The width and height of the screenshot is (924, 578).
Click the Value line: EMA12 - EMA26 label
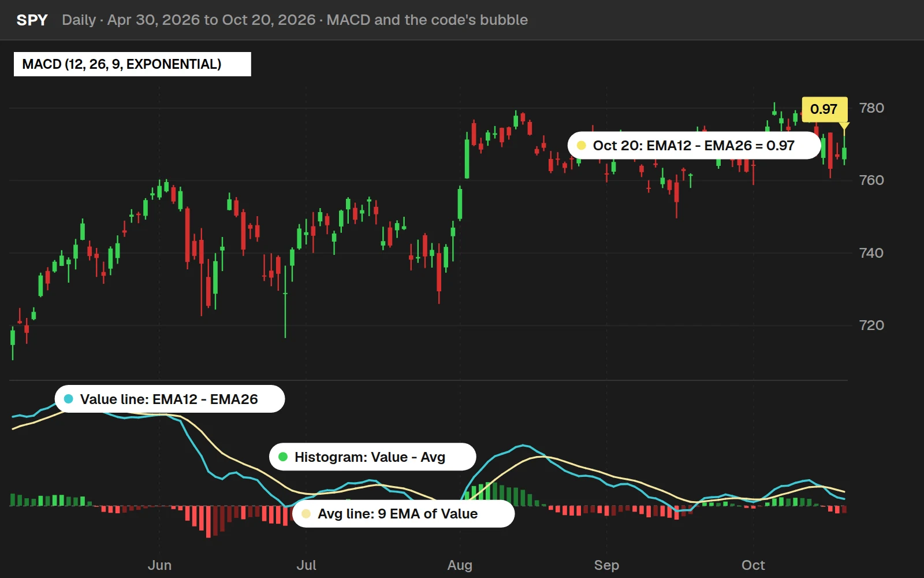point(169,399)
